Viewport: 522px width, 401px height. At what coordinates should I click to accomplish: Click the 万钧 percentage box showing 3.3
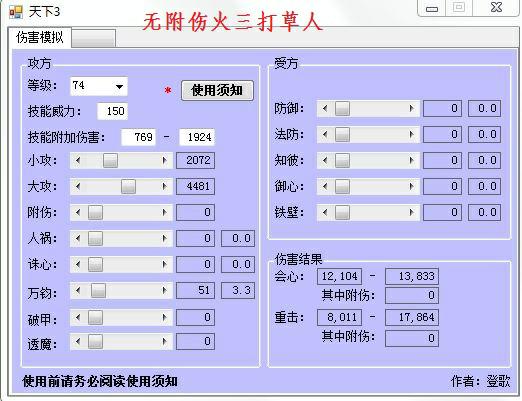pyautogui.click(x=238, y=290)
